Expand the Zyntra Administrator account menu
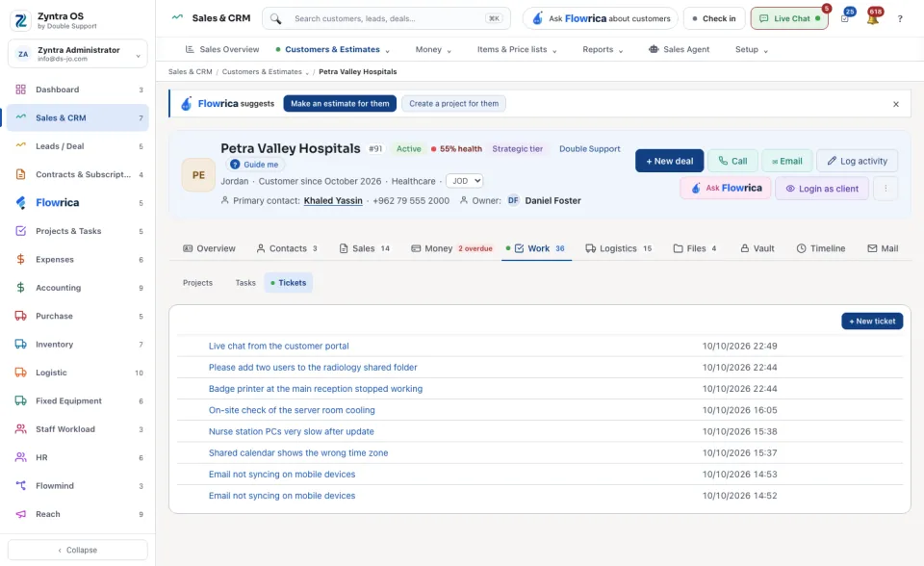Screen dimensions: 924x566 pyautogui.click(x=78, y=54)
